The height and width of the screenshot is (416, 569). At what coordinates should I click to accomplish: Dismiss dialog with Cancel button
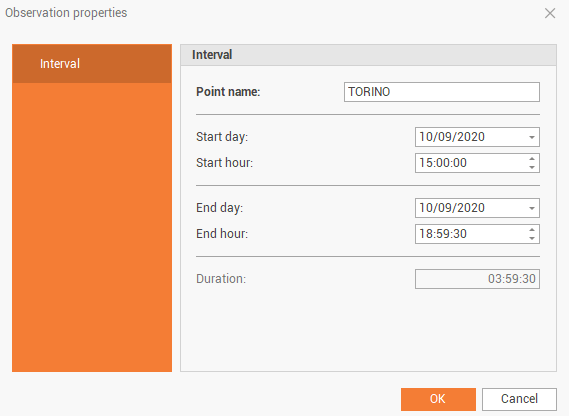click(519, 399)
